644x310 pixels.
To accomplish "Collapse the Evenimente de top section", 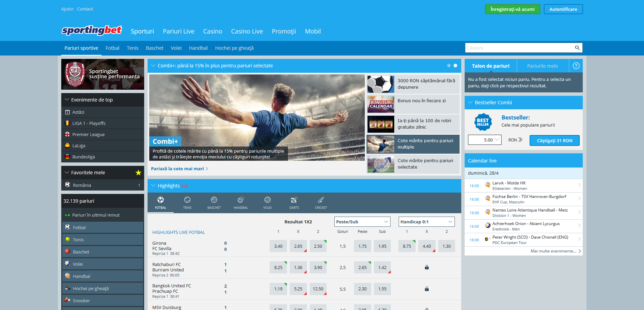I will (x=67, y=100).
